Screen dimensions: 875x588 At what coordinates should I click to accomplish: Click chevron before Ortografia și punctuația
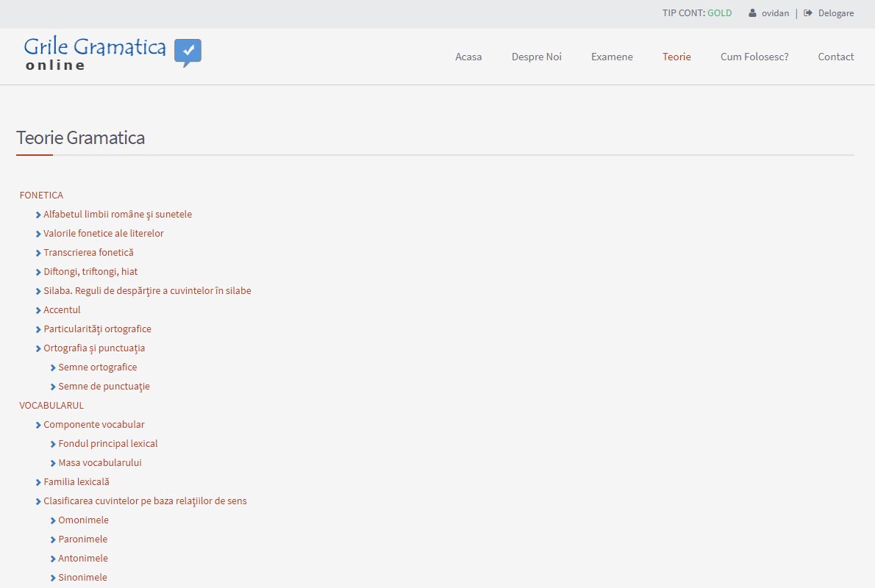click(38, 348)
